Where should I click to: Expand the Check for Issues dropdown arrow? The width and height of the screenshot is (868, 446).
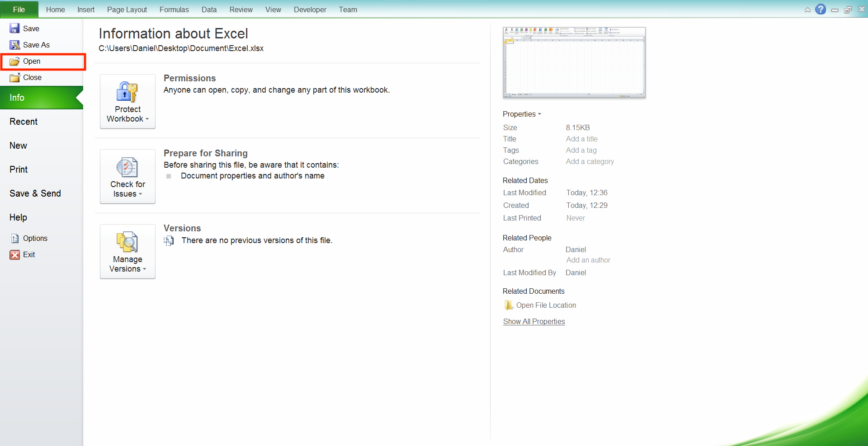[x=141, y=194]
